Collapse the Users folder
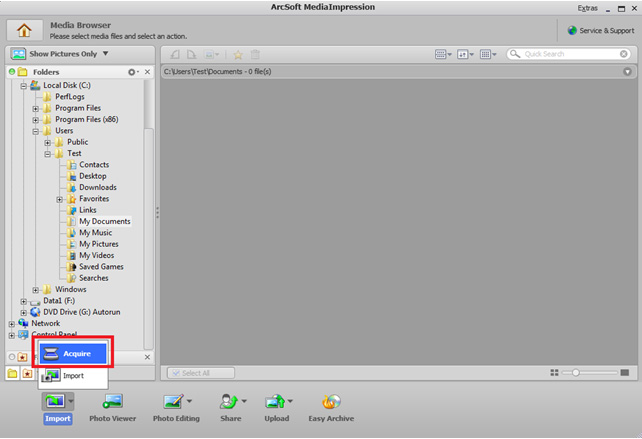 click(36, 131)
